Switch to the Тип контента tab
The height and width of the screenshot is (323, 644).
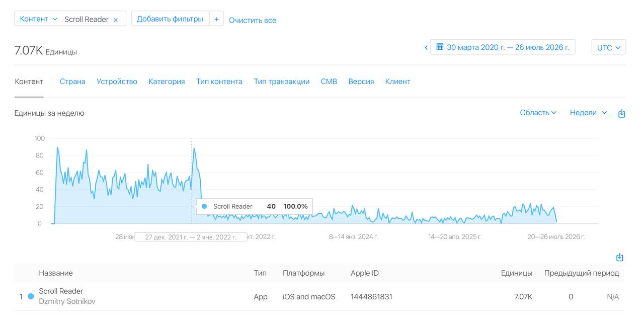(x=219, y=81)
